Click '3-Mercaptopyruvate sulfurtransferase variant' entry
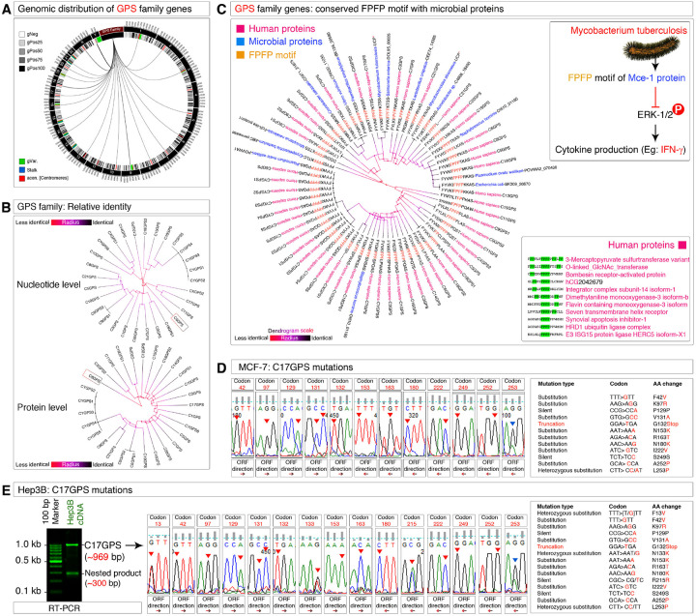This screenshot has width=696, height=616. [x=627, y=259]
